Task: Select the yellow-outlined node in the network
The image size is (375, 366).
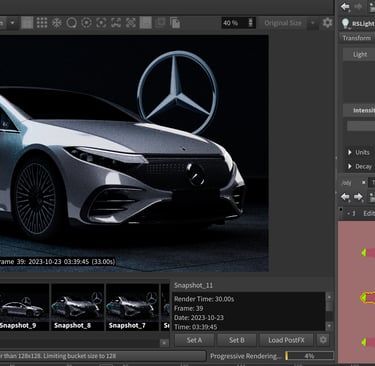Action: click(368, 297)
